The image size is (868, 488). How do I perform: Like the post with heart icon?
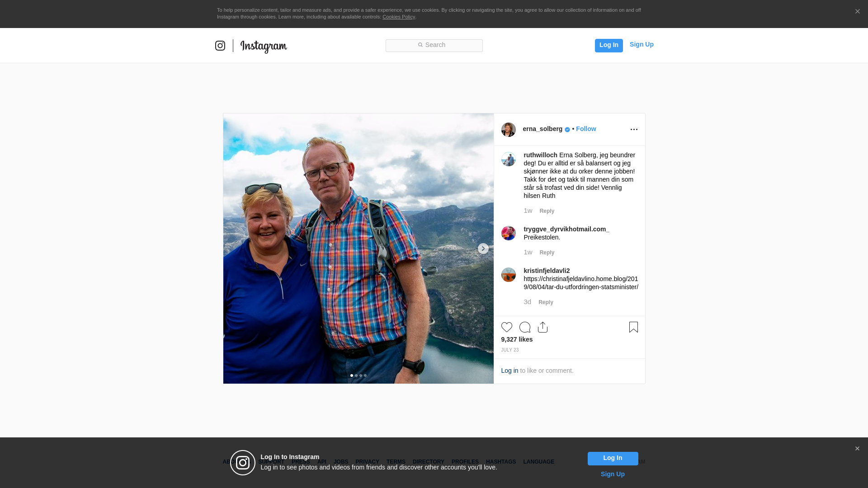point(507,327)
